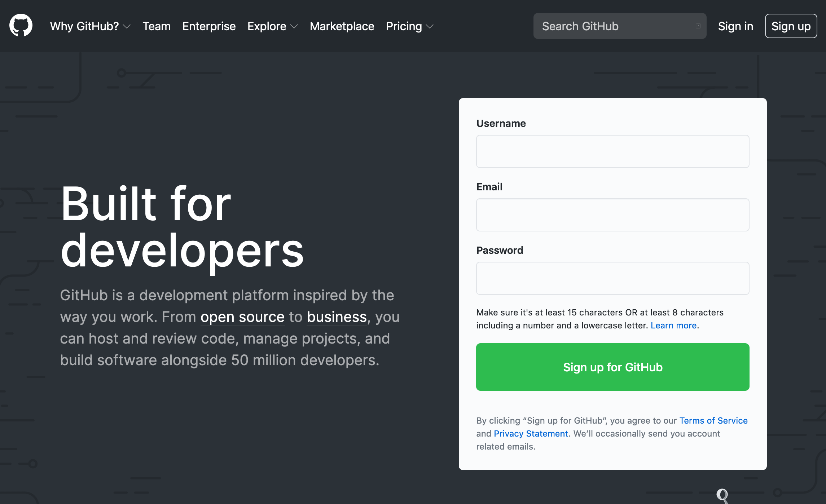Image resolution: width=826 pixels, height=504 pixels.
Task: Click the Sign in button icon area
Action: [x=735, y=26]
